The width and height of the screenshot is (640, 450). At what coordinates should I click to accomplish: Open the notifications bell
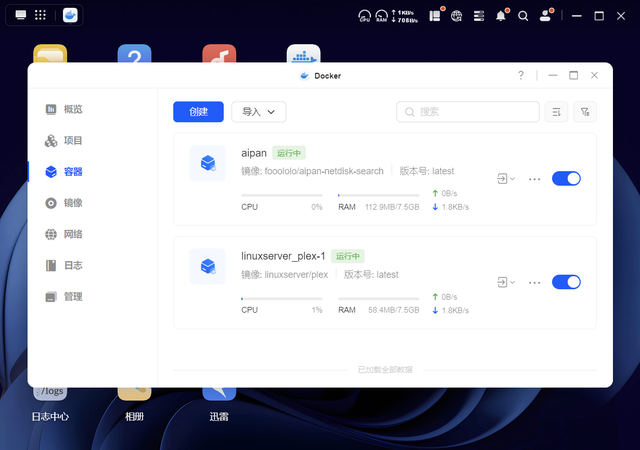(x=501, y=15)
